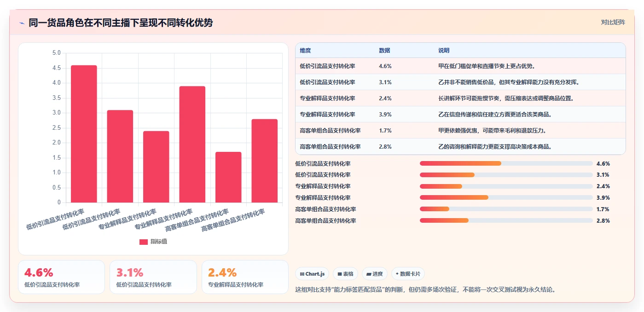Click the chart bar with value 3.9
The width and height of the screenshot is (644, 312).
tap(192, 144)
